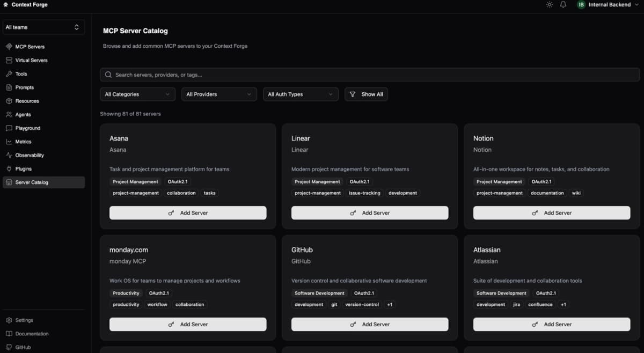Toggle the light theme with the sun icon
644x353 pixels.
point(549,4)
